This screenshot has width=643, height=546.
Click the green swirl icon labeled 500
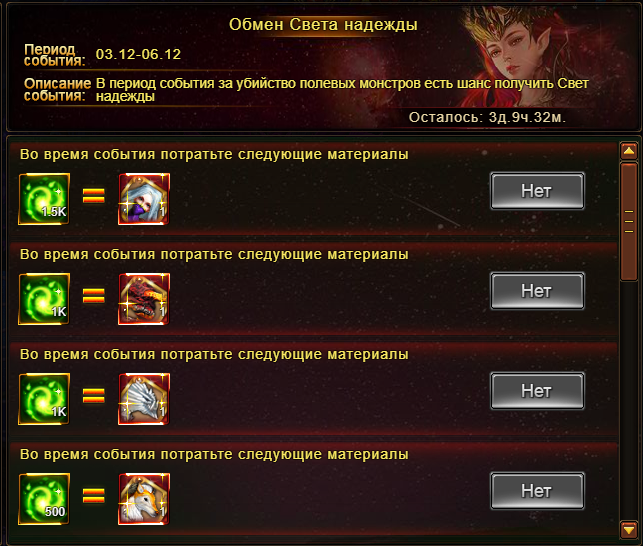(44, 499)
